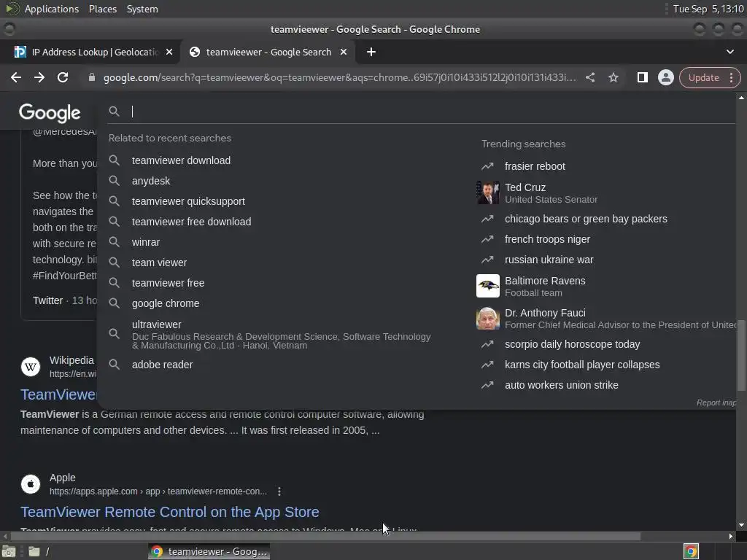Click the Report inappropriate predictions link
747x560 pixels.
(x=716, y=402)
